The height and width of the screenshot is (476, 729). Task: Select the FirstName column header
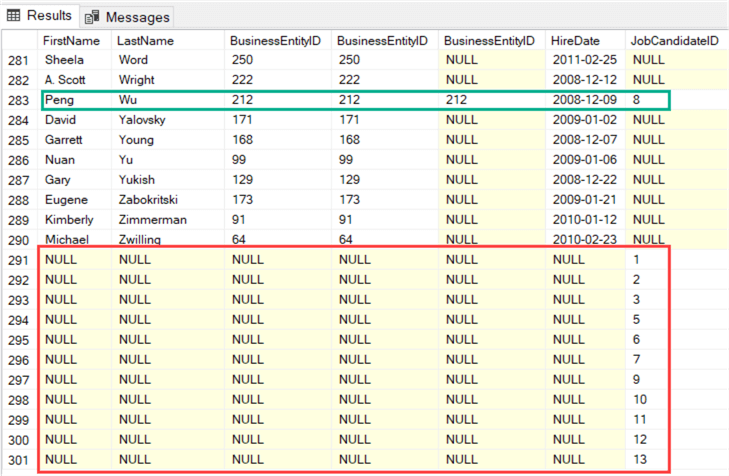tap(74, 40)
